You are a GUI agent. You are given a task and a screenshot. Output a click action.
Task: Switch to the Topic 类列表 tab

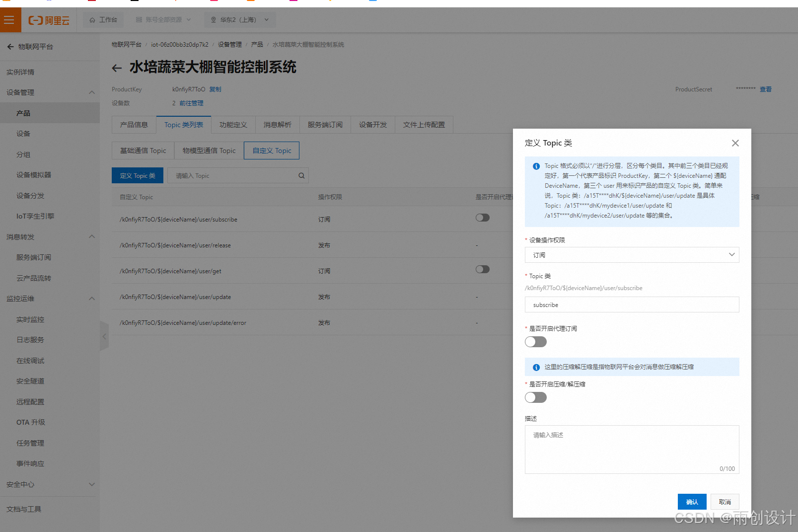click(x=184, y=125)
